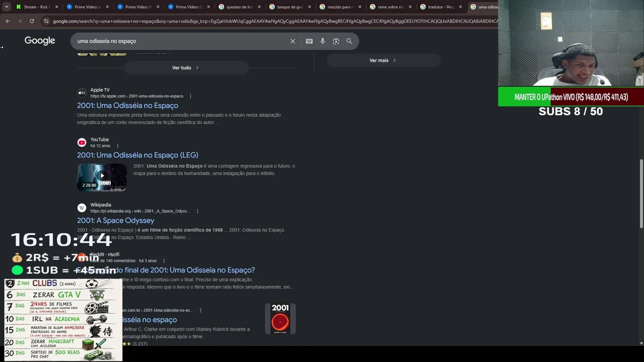Viewport: 644px width, 362px height.
Task: Click the 2001 book cover thumbnail
Action: coord(280,319)
